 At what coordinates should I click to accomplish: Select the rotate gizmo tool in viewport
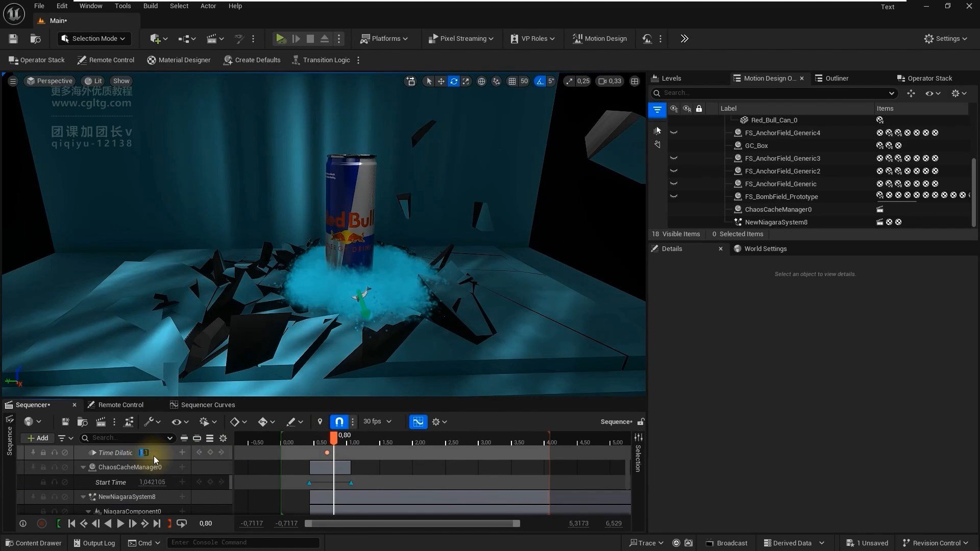tap(453, 81)
